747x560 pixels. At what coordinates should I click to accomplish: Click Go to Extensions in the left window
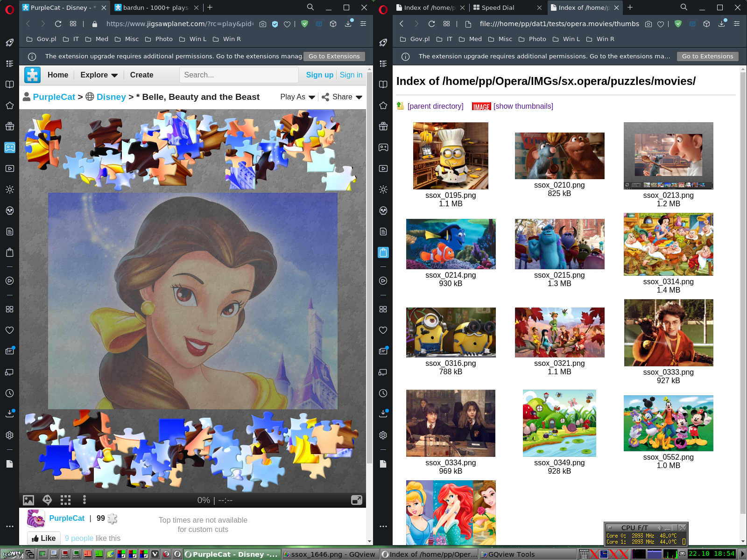click(x=334, y=56)
